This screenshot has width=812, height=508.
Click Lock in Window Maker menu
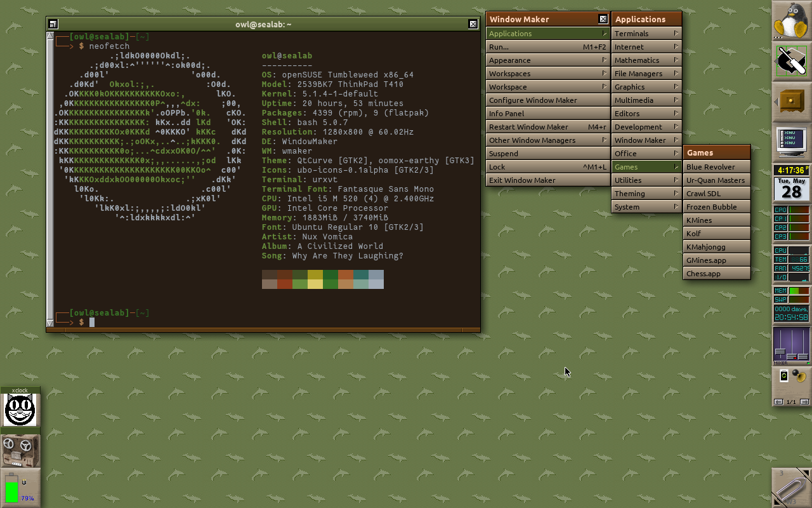click(548, 166)
